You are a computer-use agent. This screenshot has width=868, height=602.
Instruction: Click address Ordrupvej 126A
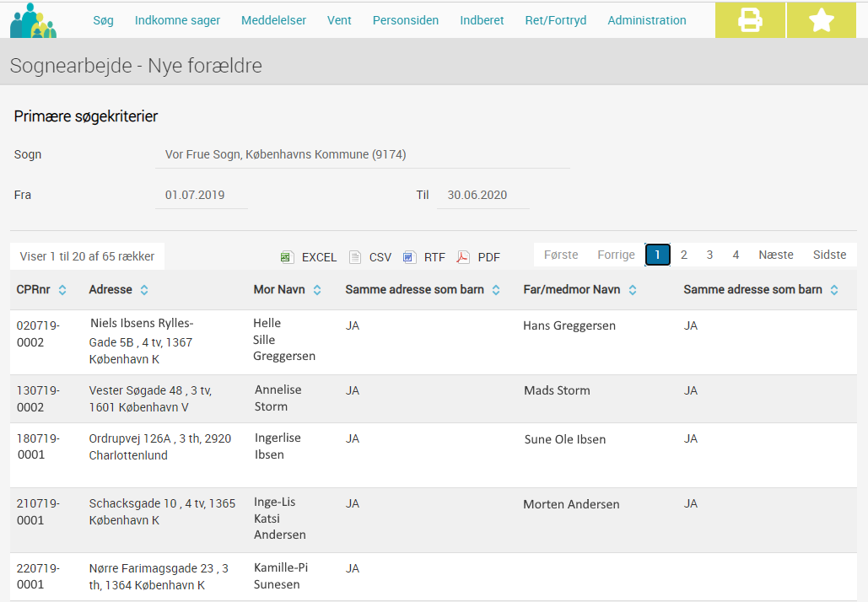point(160,447)
